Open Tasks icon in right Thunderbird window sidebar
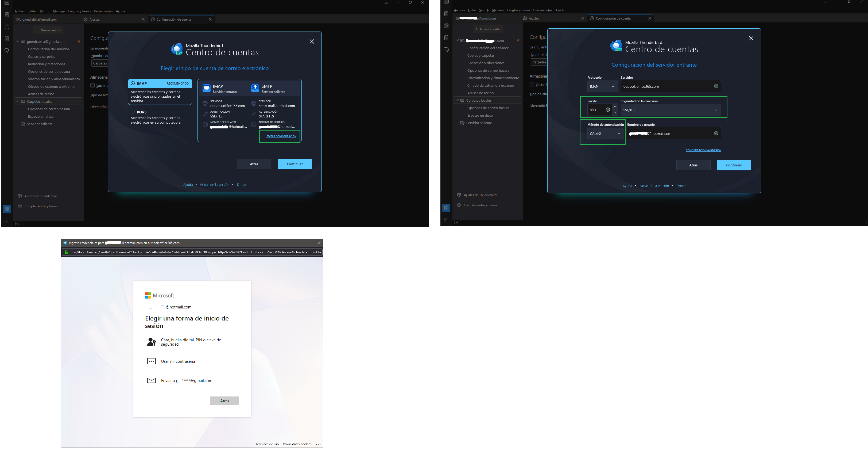868x458 pixels. point(446,38)
